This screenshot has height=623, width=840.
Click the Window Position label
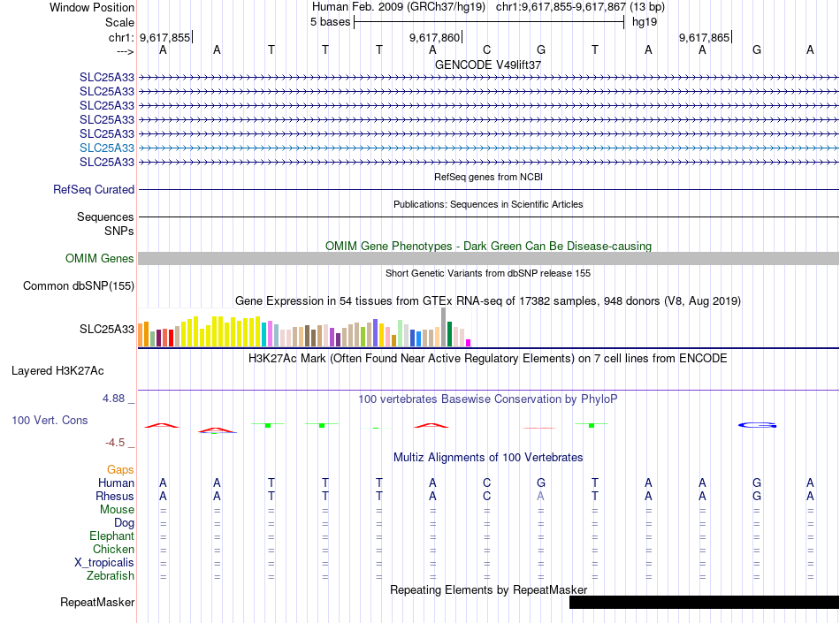(92, 7)
